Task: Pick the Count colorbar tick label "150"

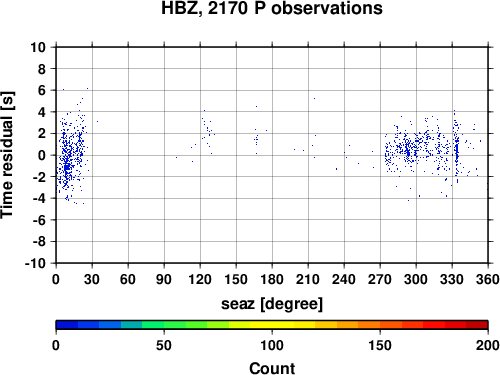Action: pyautogui.click(x=380, y=346)
